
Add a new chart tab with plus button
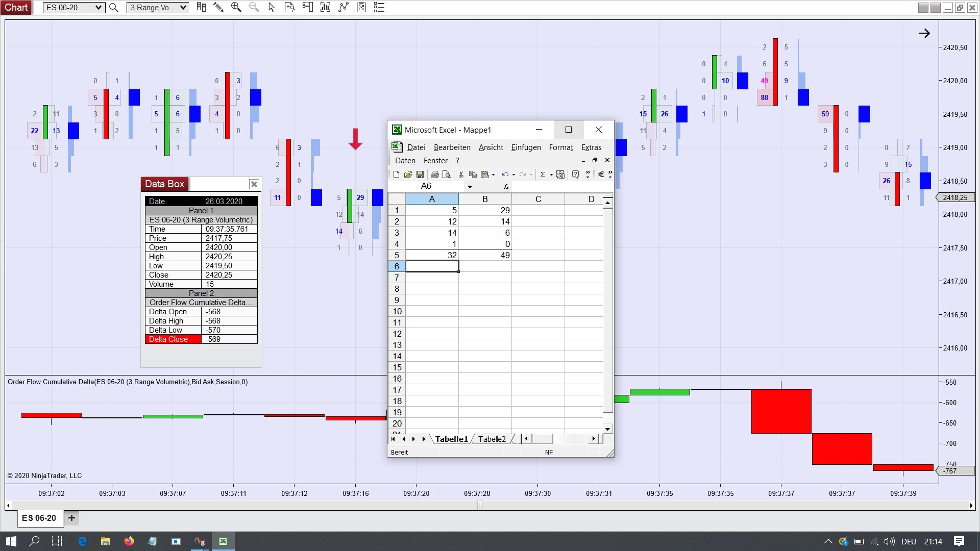click(x=71, y=518)
